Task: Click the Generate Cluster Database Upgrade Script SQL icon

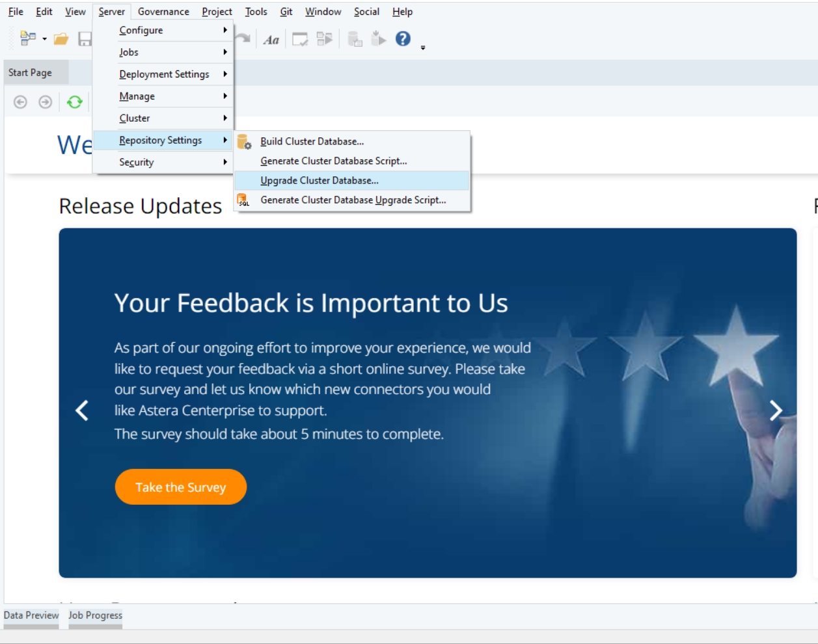Action: (x=244, y=200)
